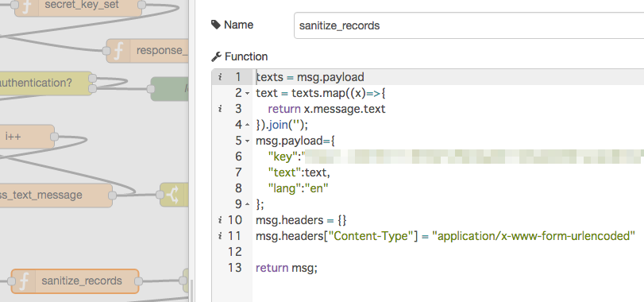Click the code line 'msg.headers = {}'
This screenshot has width=644, height=302.
pos(301,220)
